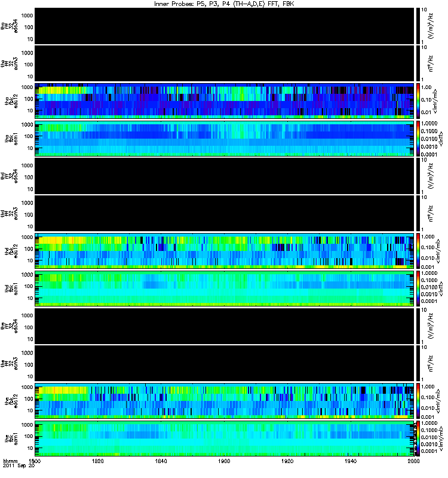Click the color bar beside the fbk scm1 panel

coord(418,439)
